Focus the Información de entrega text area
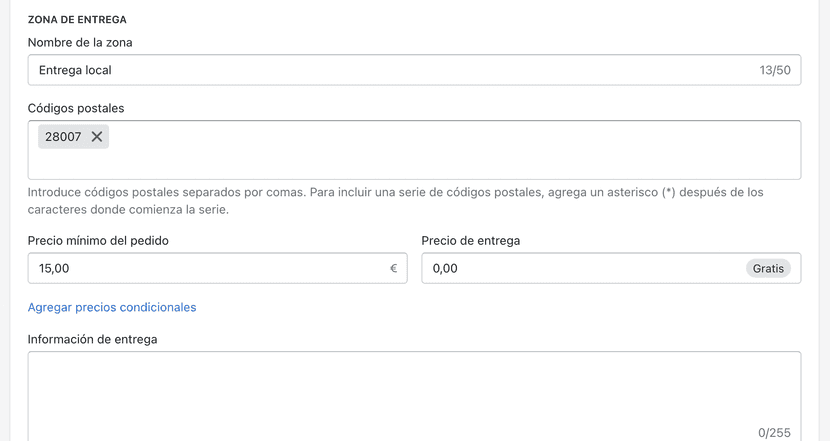 click(x=414, y=390)
